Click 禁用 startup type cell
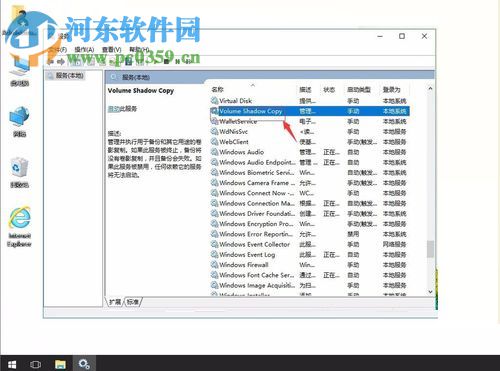Viewport: 500px width, 371px height. tap(353, 234)
